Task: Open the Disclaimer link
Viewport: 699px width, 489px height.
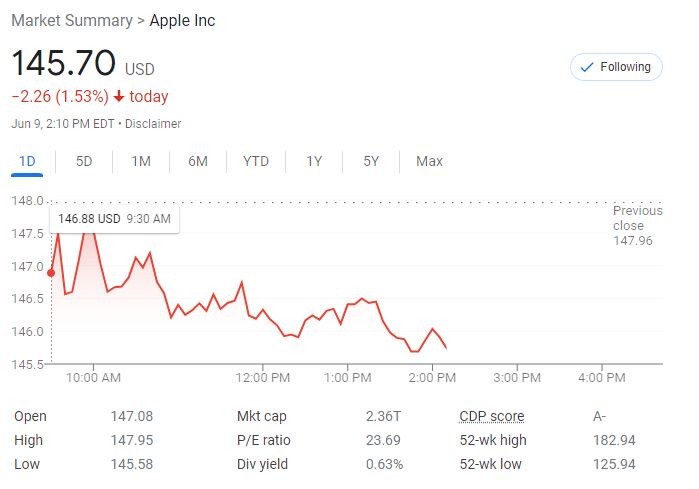Action: [x=154, y=124]
